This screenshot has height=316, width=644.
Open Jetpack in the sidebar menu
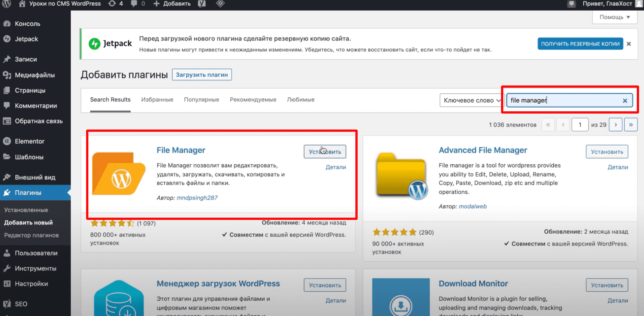click(x=26, y=39)
